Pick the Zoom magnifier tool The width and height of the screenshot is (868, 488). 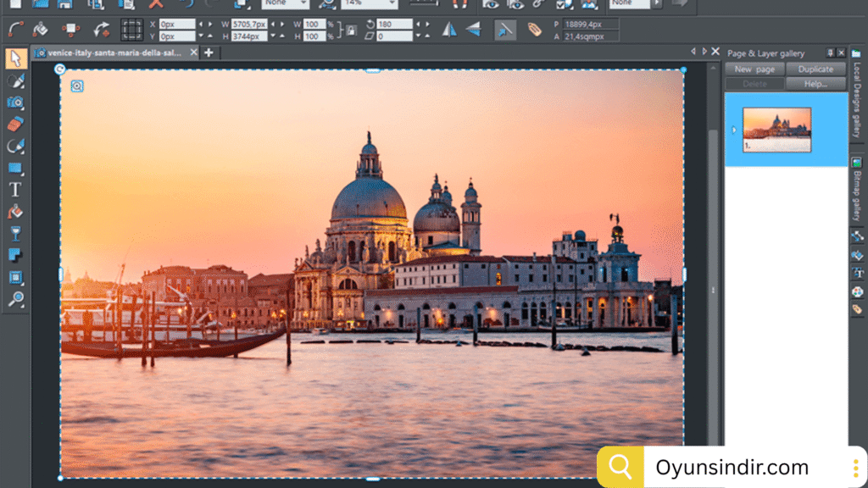click(15, 298)
